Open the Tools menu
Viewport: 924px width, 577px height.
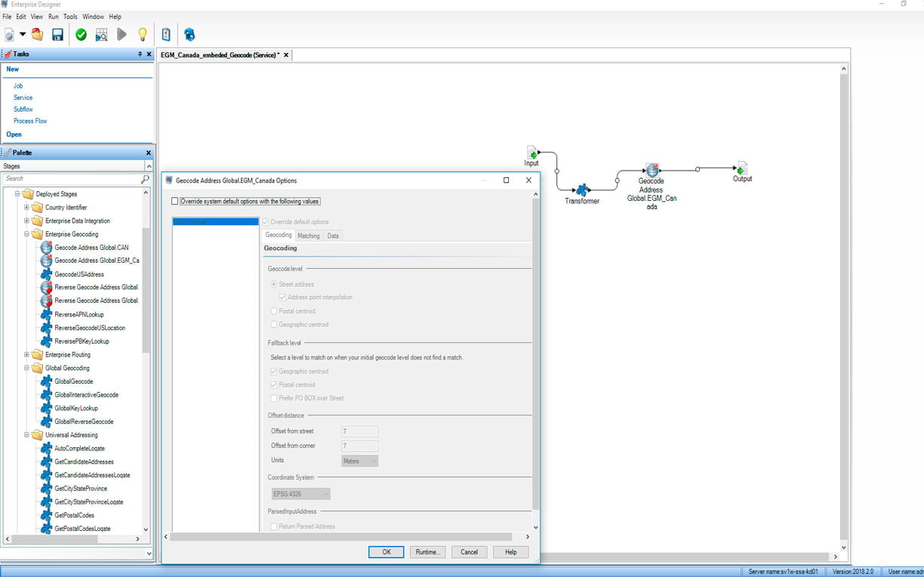tap(70, 16)
